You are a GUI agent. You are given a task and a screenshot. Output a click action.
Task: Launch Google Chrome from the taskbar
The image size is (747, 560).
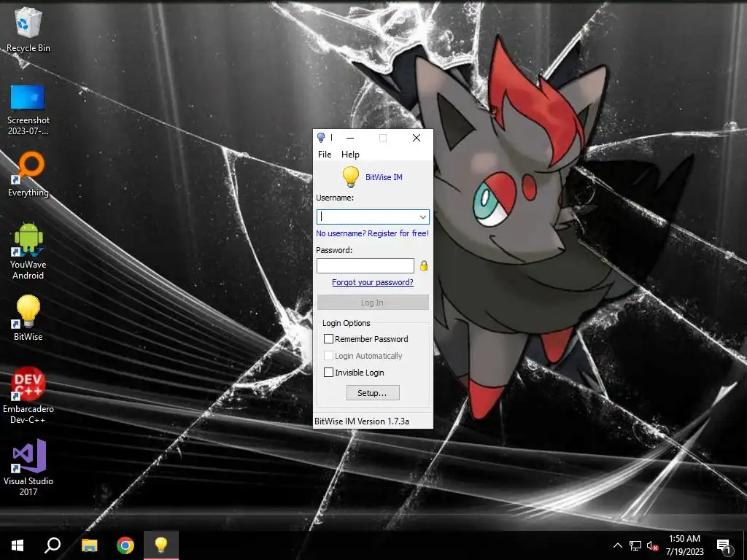coord(125,545)
